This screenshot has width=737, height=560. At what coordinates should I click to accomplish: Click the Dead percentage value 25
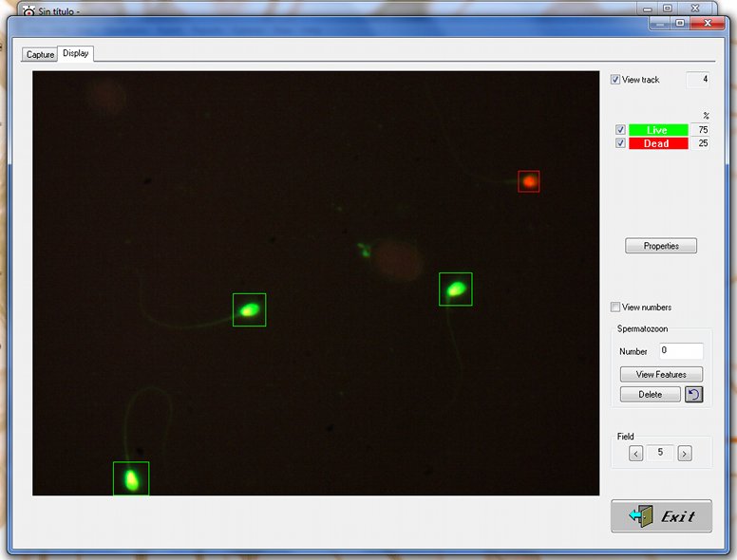coord(700,143)
